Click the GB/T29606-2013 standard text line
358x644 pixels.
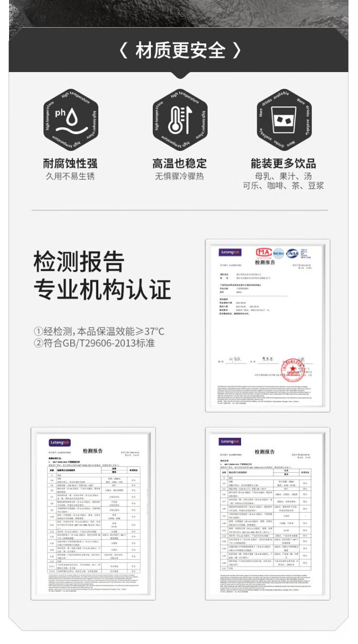coord(94,343)
